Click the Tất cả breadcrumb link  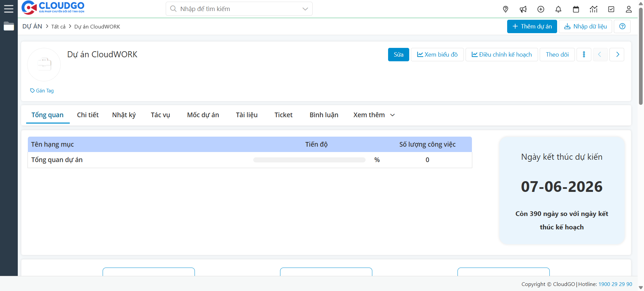58,27
